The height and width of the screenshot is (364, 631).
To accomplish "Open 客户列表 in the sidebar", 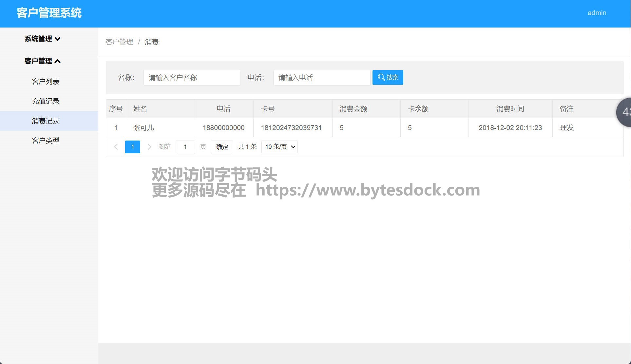I will 46,82.
